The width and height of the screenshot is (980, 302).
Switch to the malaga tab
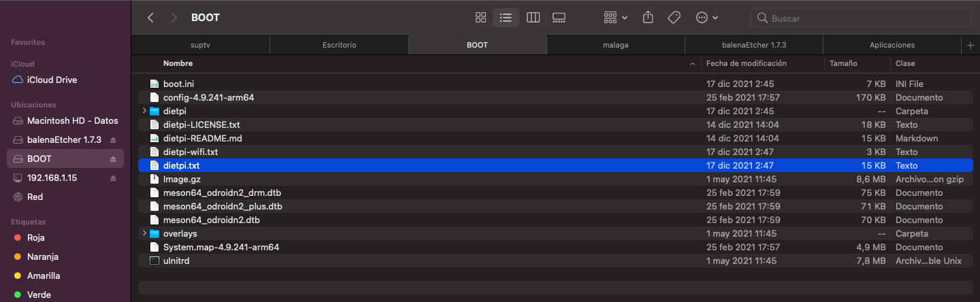click(615, 45)
